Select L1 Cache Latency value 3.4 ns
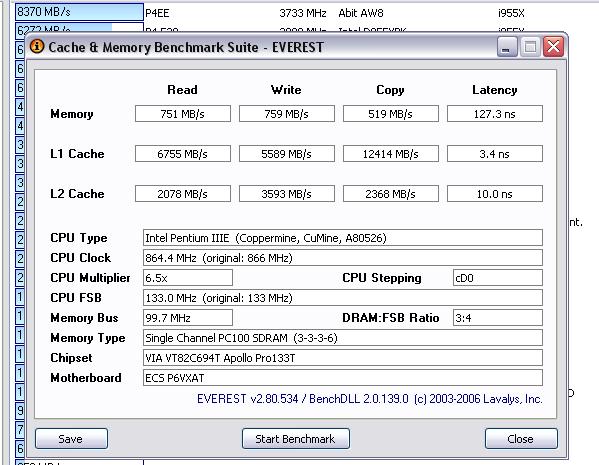599x465 pixels. [495, 154]
